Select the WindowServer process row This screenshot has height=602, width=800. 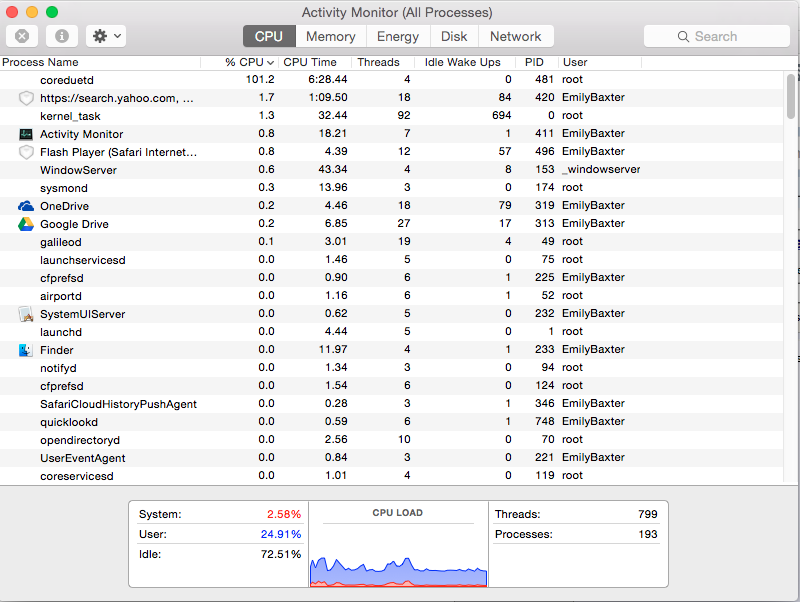pos(391,170)
